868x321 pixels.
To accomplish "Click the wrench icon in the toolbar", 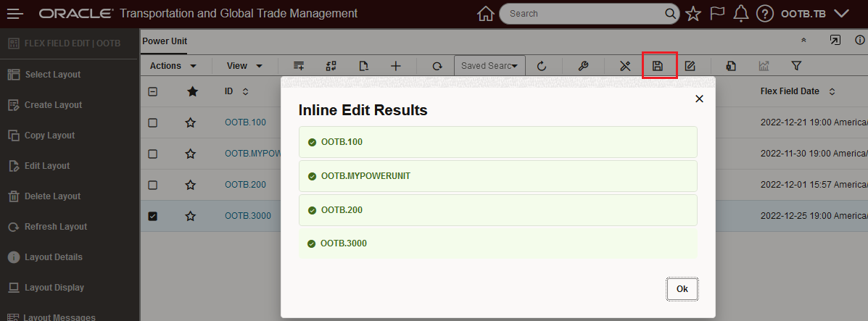I will pyautogui.click(x=583, y=66).
